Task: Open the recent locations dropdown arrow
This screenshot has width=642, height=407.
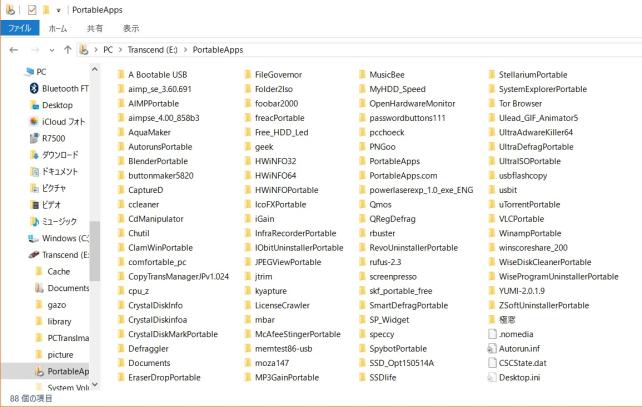Action: click(x=52, y=50)
